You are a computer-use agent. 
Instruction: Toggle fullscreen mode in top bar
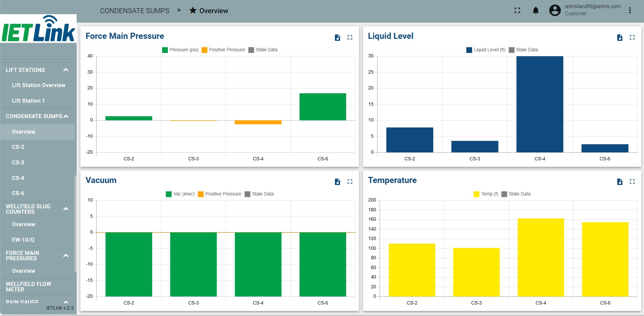coord(517,10)
